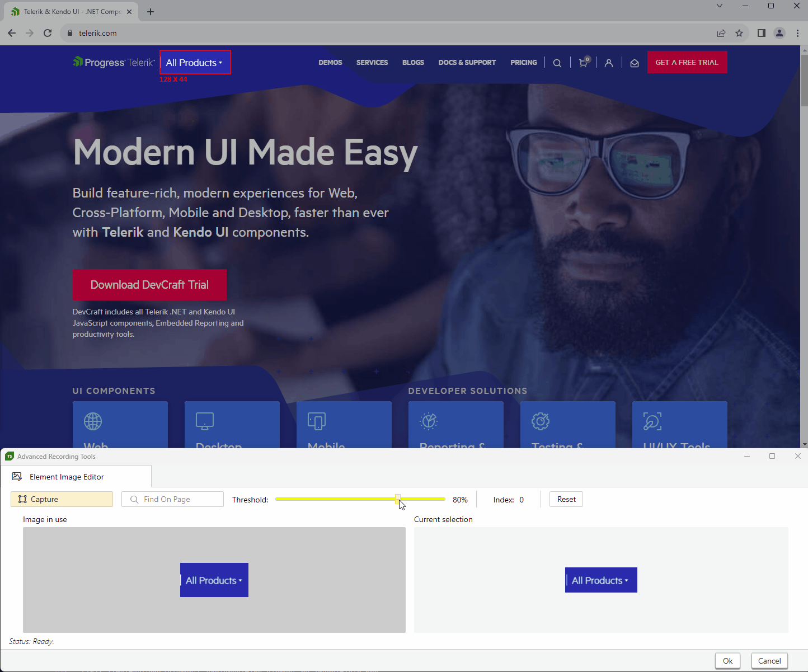Screen dimensions: 808x672
Task: Click the Capture button
Action: coord(62,499)
